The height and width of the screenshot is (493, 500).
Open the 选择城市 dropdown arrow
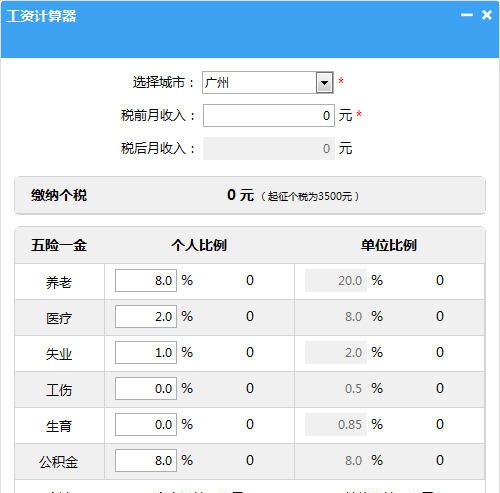click(324, 83)
